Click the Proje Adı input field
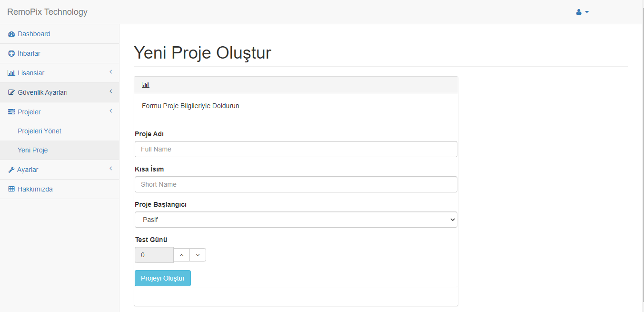644x312 pixels. 296,149
